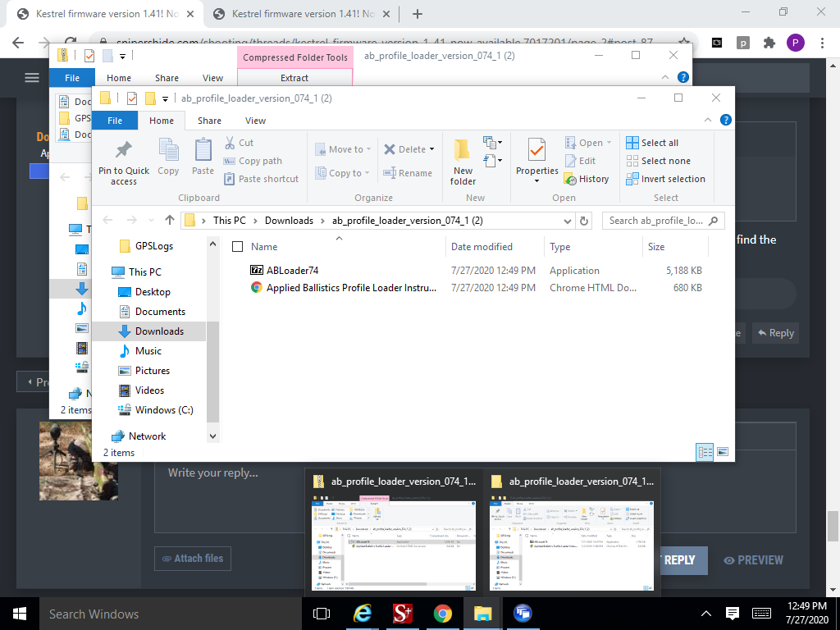Open Chrome extensions puzzle icon
840x630 pixels.
click(769, 43)
